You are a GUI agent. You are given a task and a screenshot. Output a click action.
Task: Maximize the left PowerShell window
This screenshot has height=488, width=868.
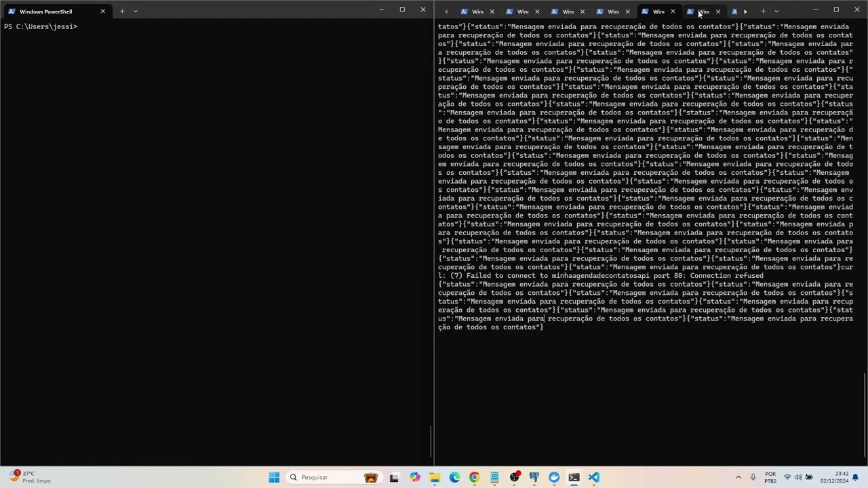(402, 9)
